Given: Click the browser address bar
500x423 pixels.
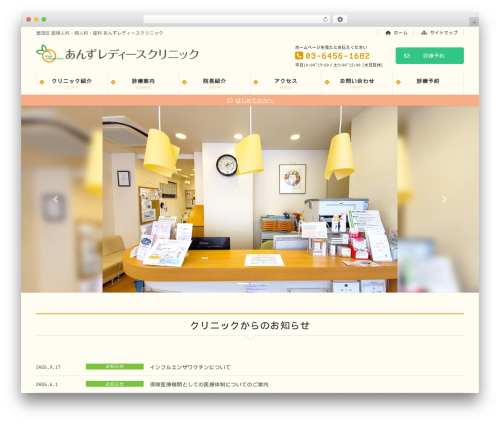Looking at the screenshot, I should click(x=237, y=19).
